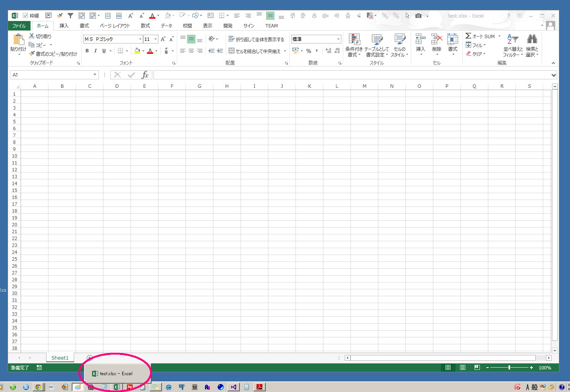Expand the formula bar chevron
570x392 pixels.
(554, 75)
